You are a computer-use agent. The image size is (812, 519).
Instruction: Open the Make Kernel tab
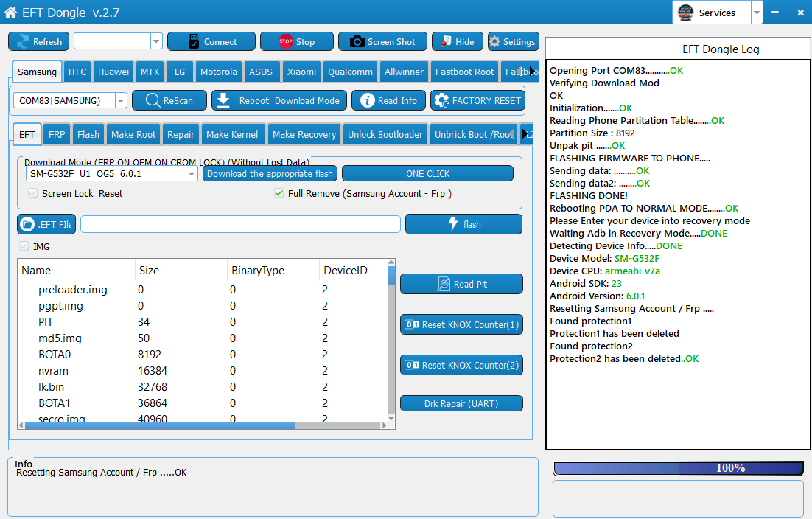232,135
